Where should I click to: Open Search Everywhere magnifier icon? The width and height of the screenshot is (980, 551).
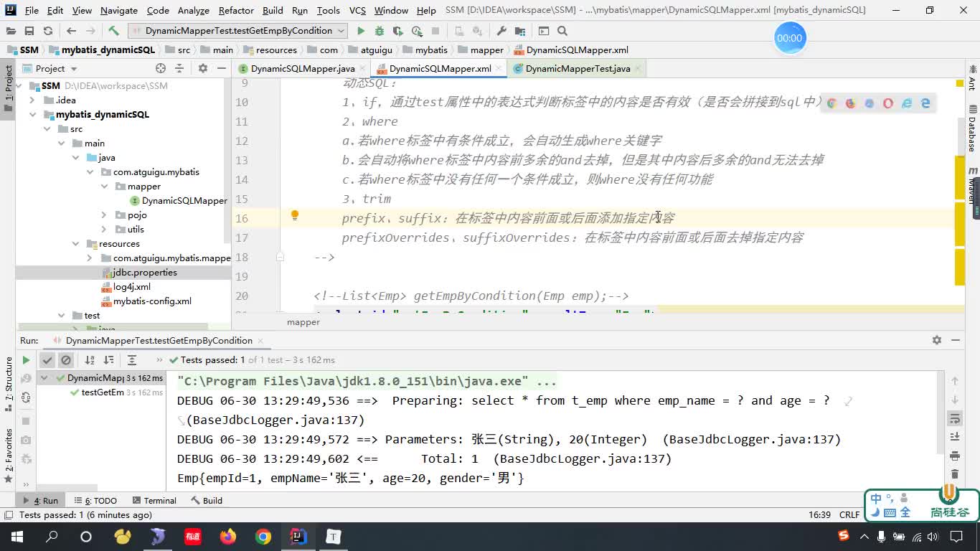pos(562,31)
